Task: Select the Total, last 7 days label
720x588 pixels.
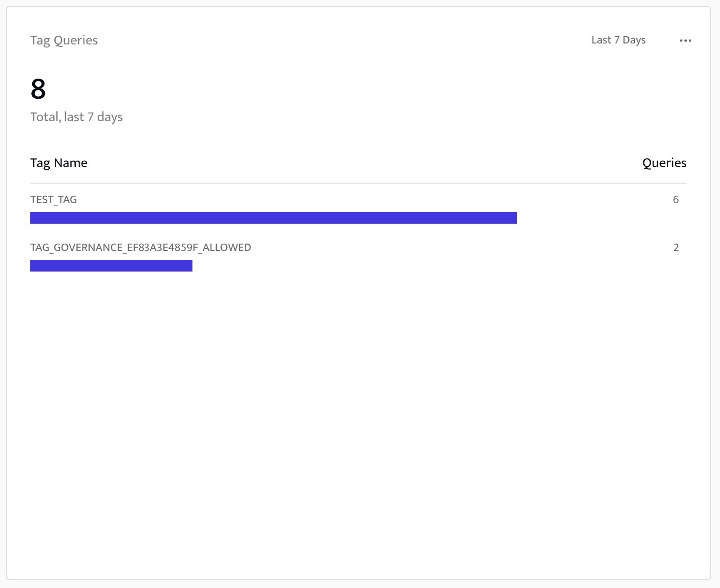Action: tap(76, 117)
